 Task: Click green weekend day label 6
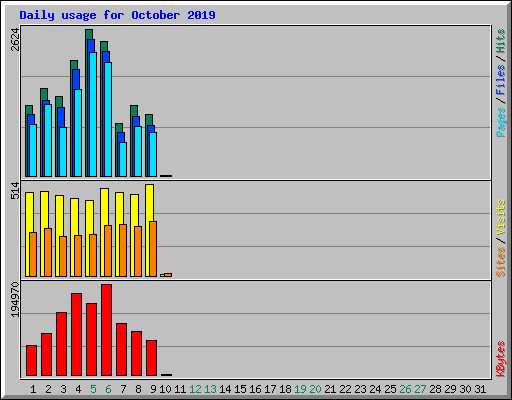108,389
